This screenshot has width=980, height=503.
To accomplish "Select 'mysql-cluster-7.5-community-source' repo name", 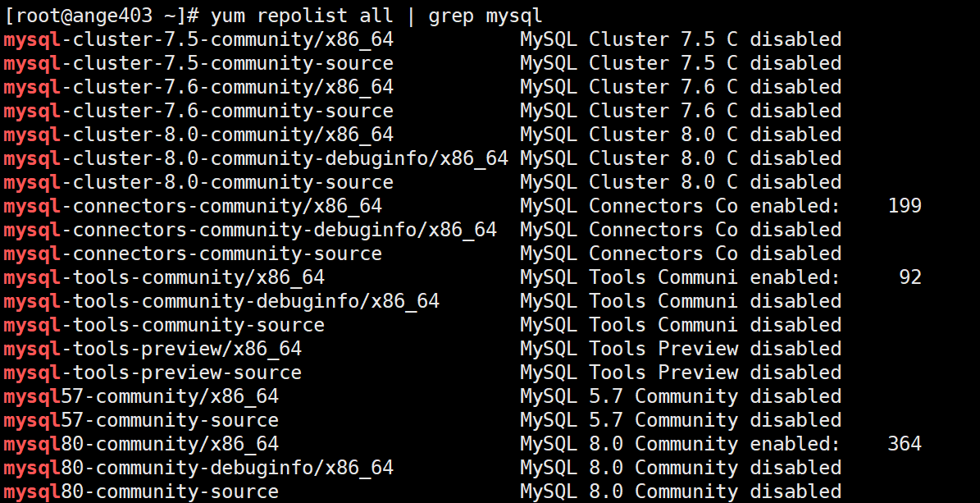I will (198, 64).
